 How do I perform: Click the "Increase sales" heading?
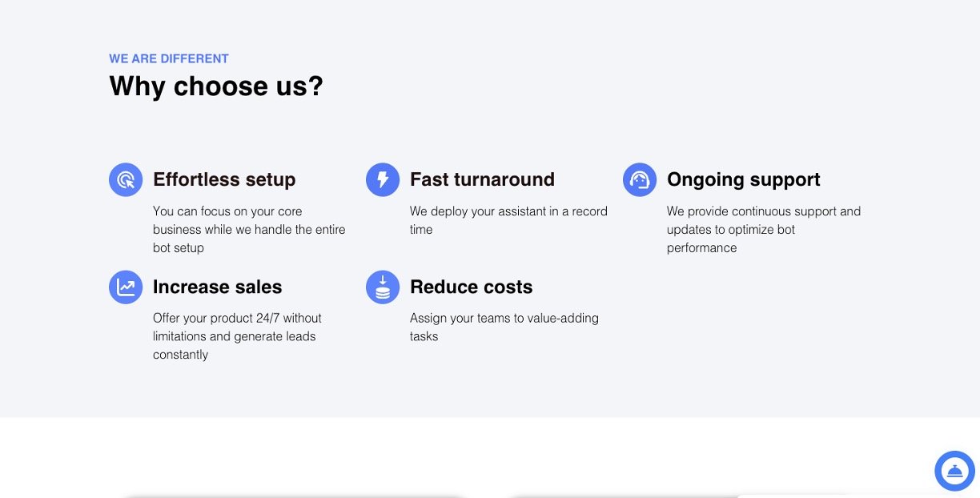[218, 287]
